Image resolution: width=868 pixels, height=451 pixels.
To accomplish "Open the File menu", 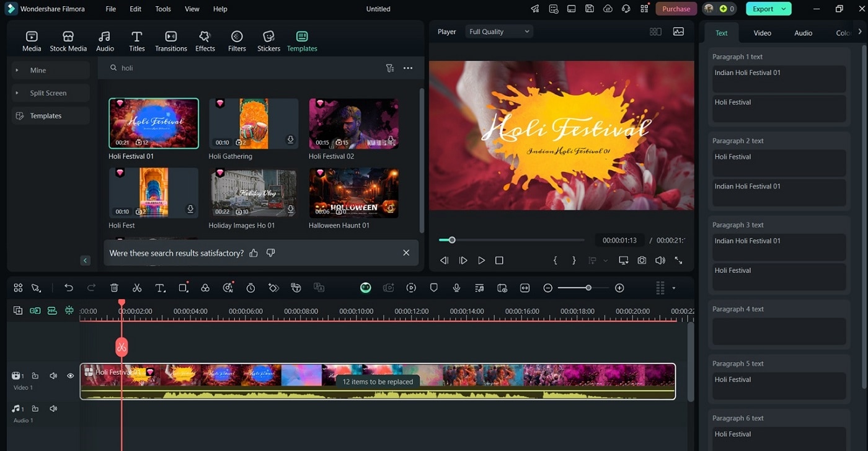I will tap(110, 9).
